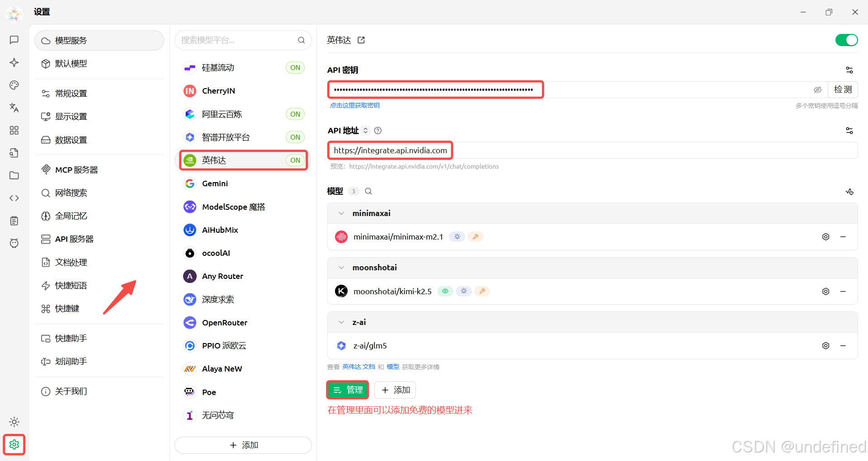Image resolution: width=868 pixels, height=461 pixels.
Task: Select the CherryIN provider
Action: tap(243, 91)
